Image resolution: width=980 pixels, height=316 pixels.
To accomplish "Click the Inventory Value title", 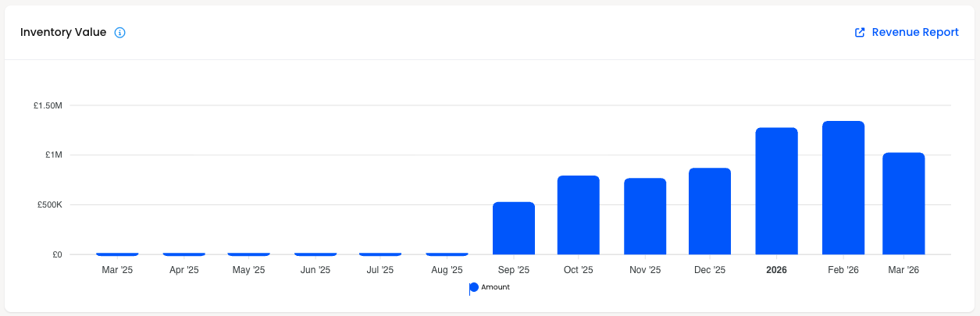I will coord(63,33).
